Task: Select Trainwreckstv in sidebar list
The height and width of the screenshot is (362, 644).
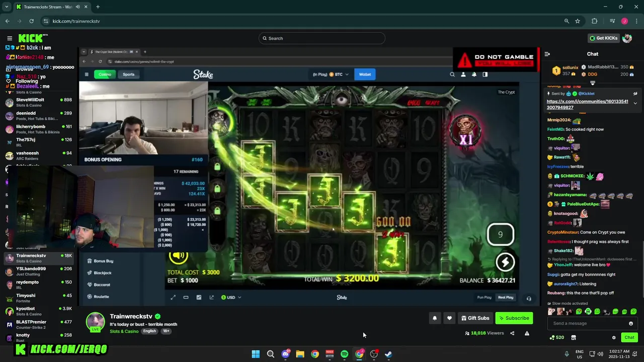Action: click(39, 258)
